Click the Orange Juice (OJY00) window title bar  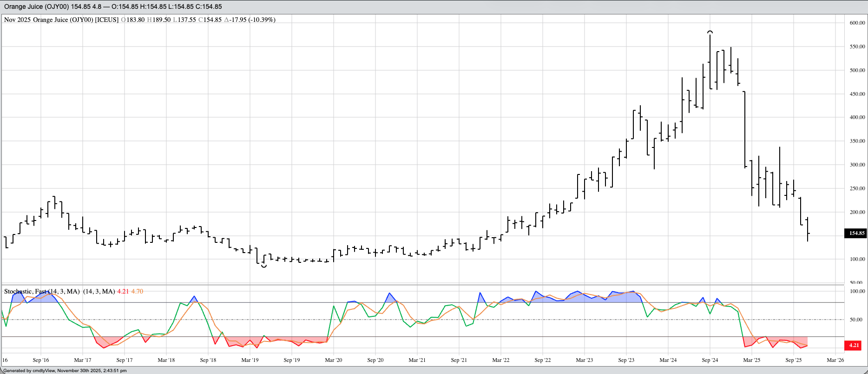point(113,7)
